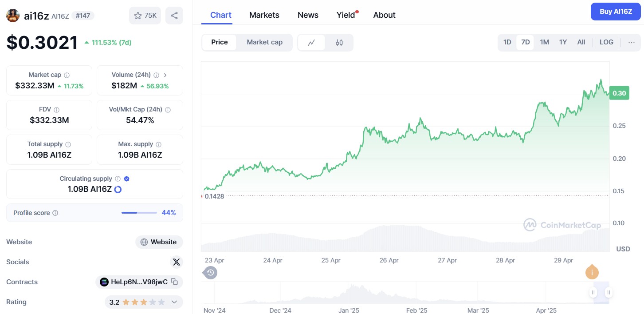Copy the HeLp6N contract address
The width and height of the screenshot is (644, 314).
point(175,282)
